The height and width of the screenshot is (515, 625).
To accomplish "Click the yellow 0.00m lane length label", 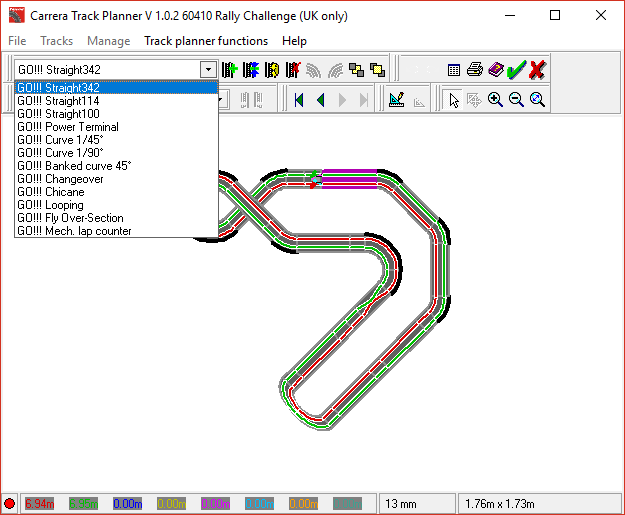I will [171, 503].
